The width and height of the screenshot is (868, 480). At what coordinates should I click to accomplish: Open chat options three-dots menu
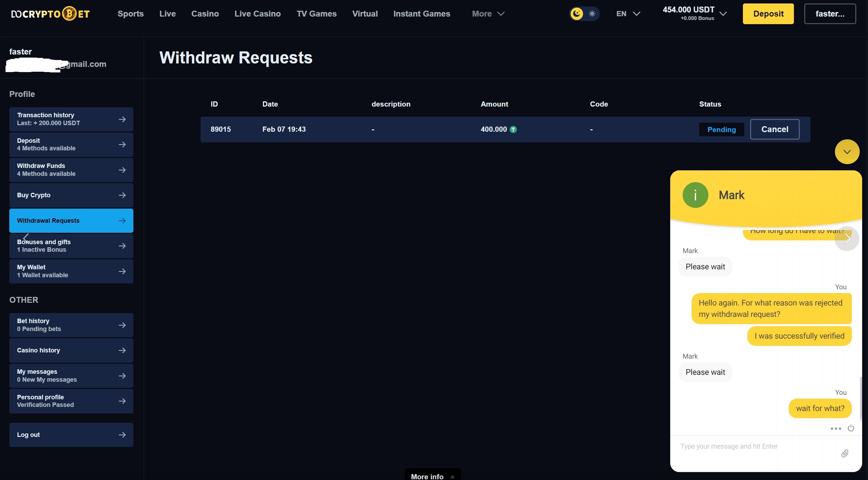click(836, 428)
